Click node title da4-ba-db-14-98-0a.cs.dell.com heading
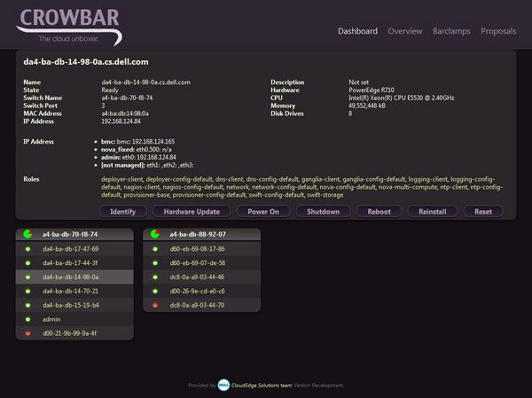 86,62
